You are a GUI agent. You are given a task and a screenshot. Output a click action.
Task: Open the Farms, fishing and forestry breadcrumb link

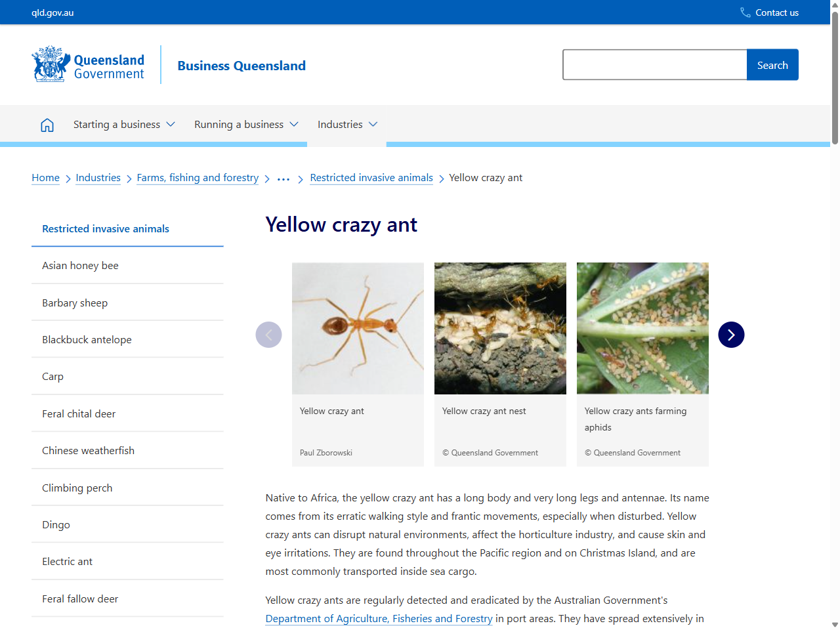pos(198,177)
